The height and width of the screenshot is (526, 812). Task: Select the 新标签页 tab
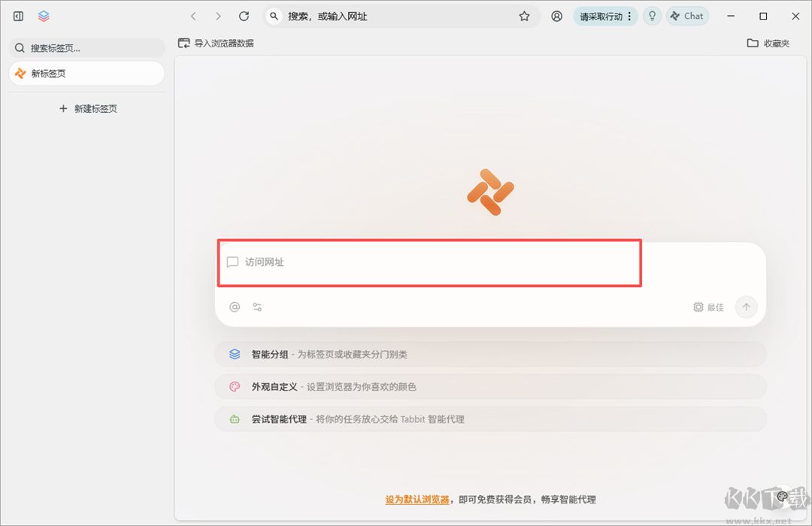pos(87,74)
